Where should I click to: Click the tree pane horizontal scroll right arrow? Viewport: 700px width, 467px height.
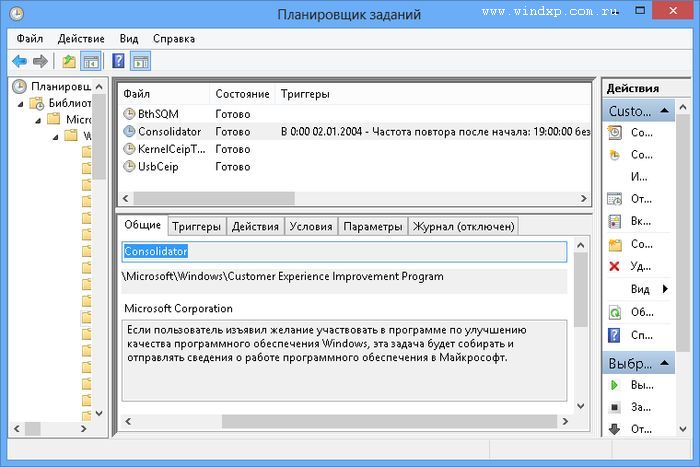tap(83, 429)
